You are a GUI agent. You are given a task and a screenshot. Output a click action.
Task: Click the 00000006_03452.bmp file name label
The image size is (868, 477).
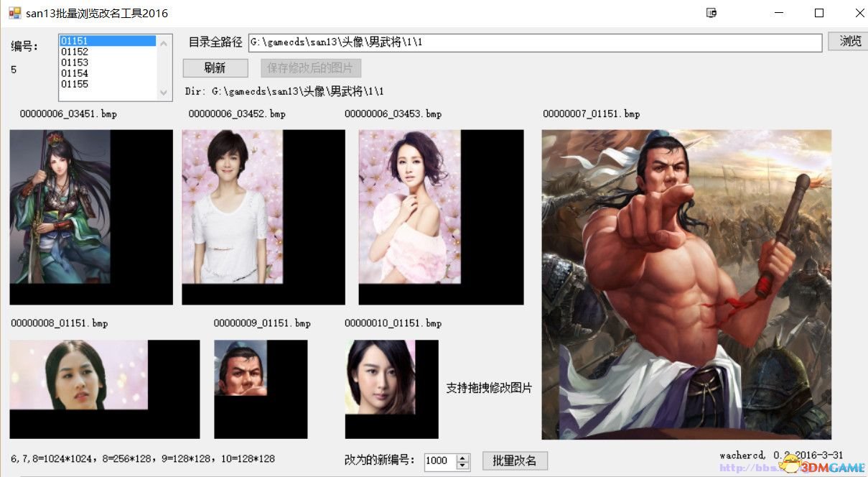click(237, 114)
